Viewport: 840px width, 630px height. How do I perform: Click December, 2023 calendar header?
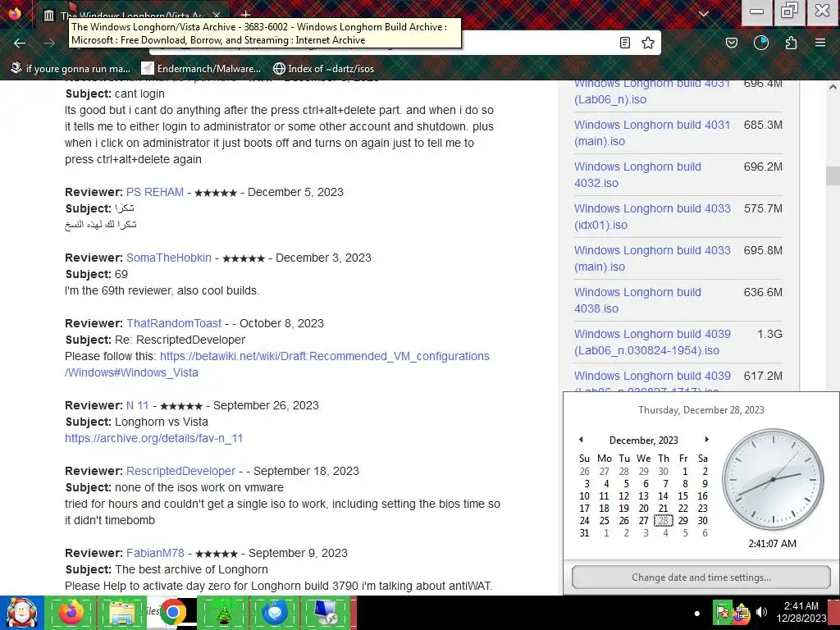[643, 440]
